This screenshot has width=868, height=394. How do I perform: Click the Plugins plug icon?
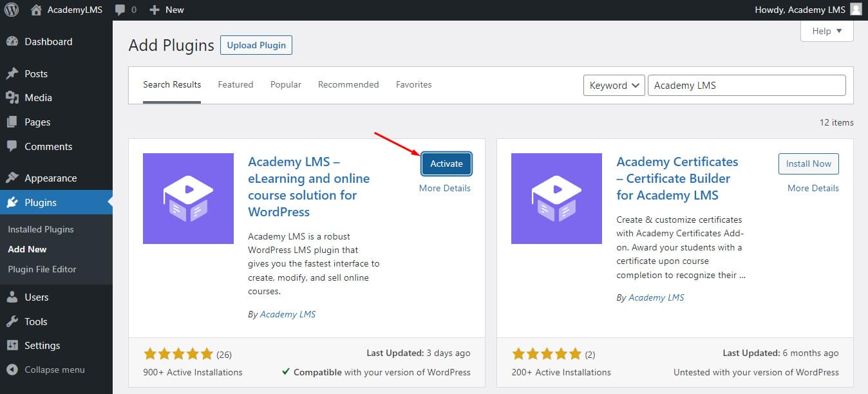tap(14, 202)
